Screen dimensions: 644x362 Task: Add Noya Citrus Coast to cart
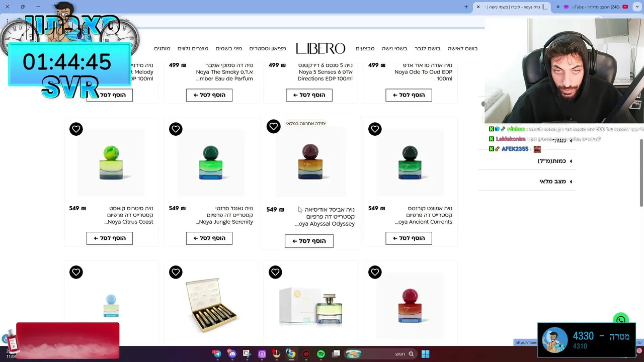pyautogui.click(x=110, y=238)
